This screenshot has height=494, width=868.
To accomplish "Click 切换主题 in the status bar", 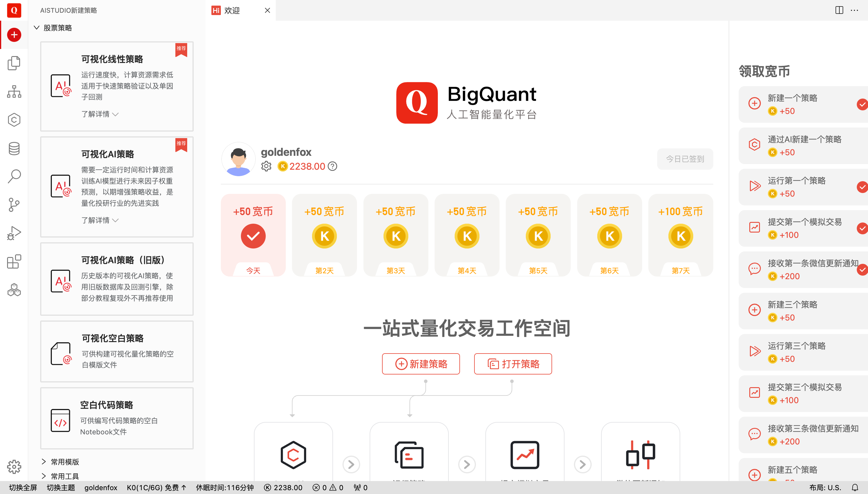I will (61, 488).
